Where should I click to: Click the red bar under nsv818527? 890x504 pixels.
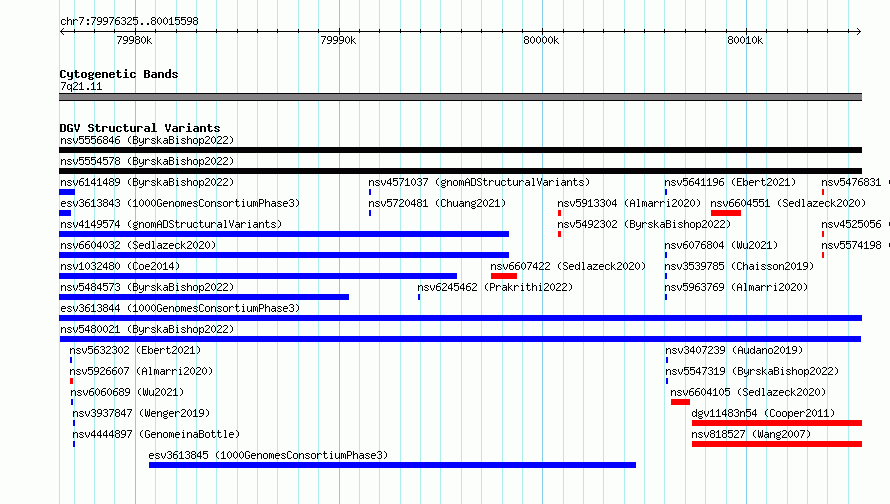click(x=776, y=444)
